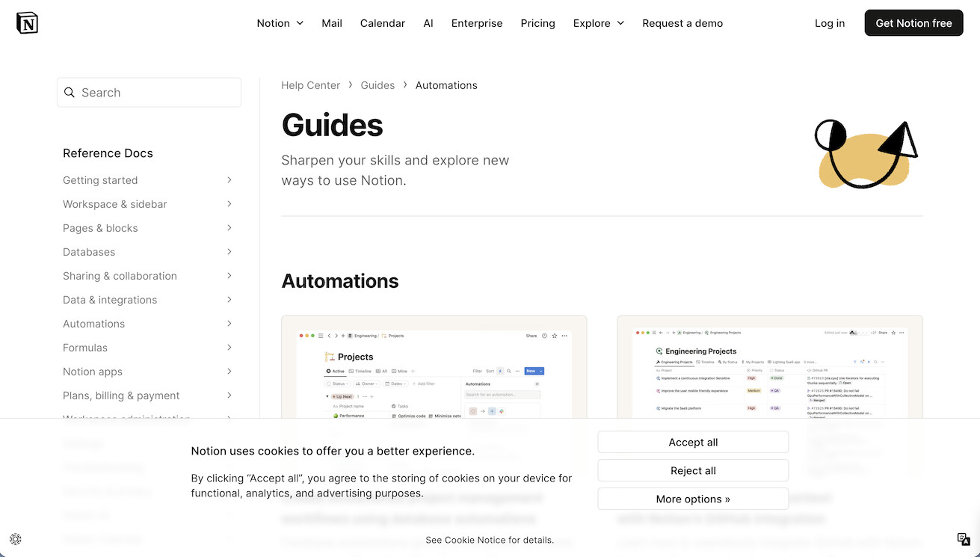
Task: Expand the Formulas sidebar section
Action: pyautogui.click(x=84, y=348)
